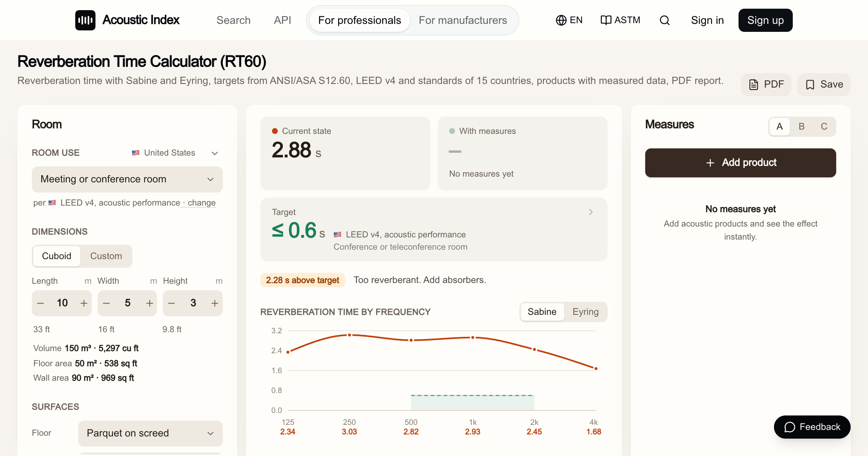Increase the Length value with plus

point(84,303)
